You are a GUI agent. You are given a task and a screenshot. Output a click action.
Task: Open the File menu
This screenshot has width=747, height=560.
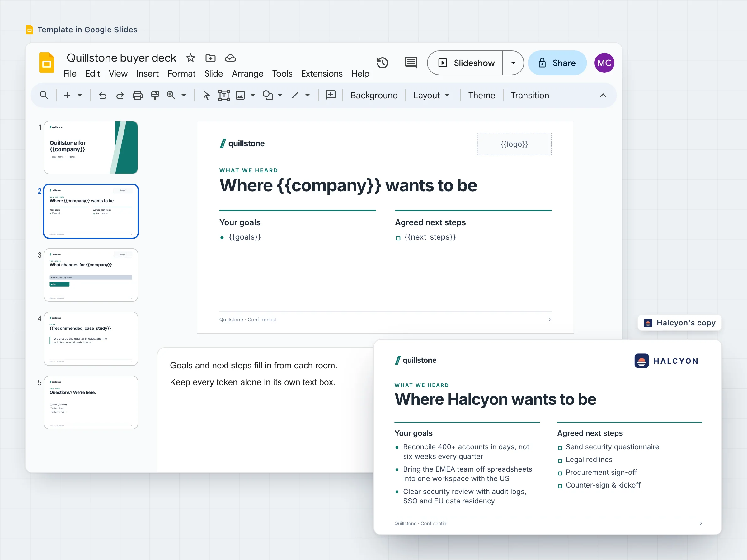pos(70,74)
